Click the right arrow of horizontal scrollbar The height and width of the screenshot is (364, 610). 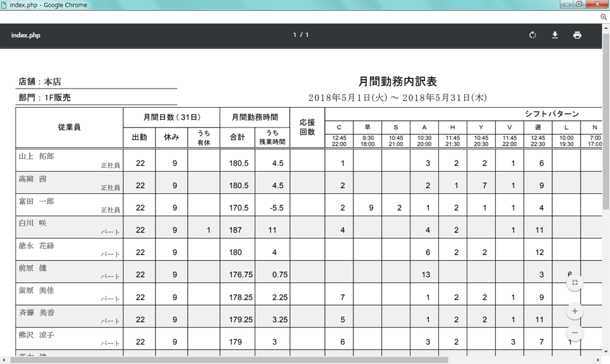(x=598, y=360)
